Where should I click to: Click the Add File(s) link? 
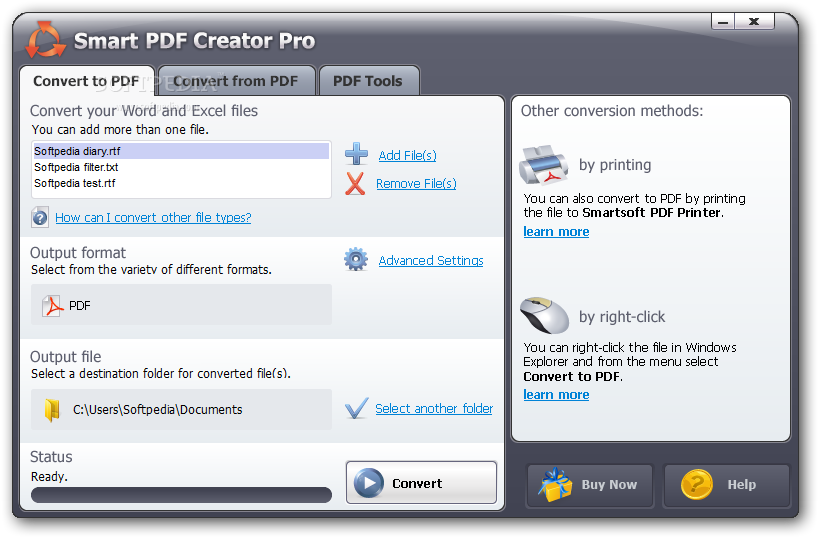[x=407, y=156]
